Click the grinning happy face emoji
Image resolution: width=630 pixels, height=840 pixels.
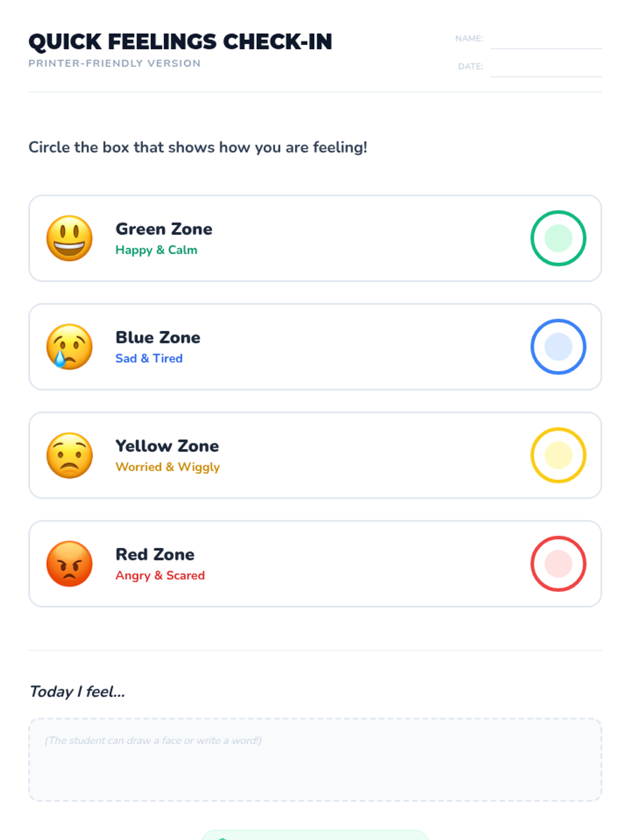coord(69,238)
